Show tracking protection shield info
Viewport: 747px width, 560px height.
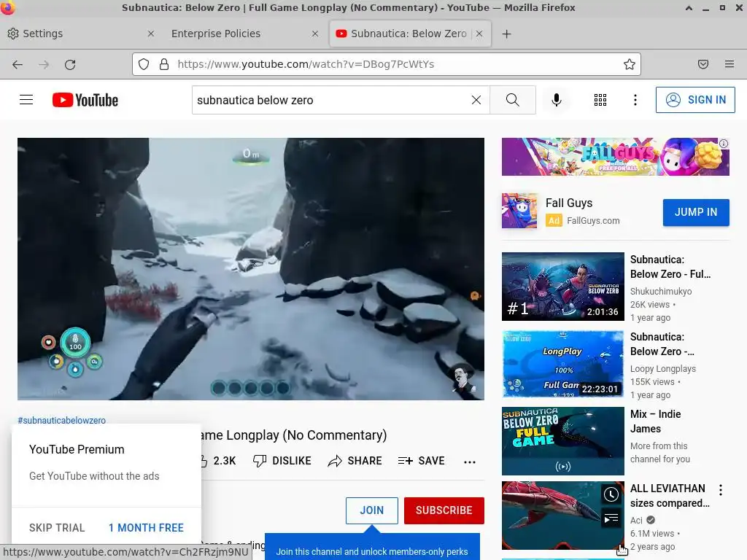(144, 64)
